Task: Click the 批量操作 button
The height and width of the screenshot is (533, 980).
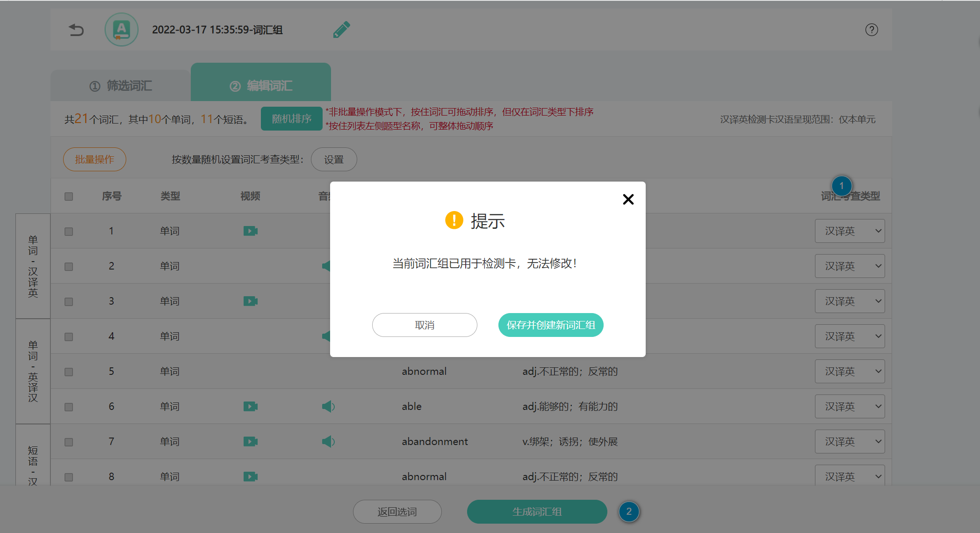Action: tap(94, 160)
